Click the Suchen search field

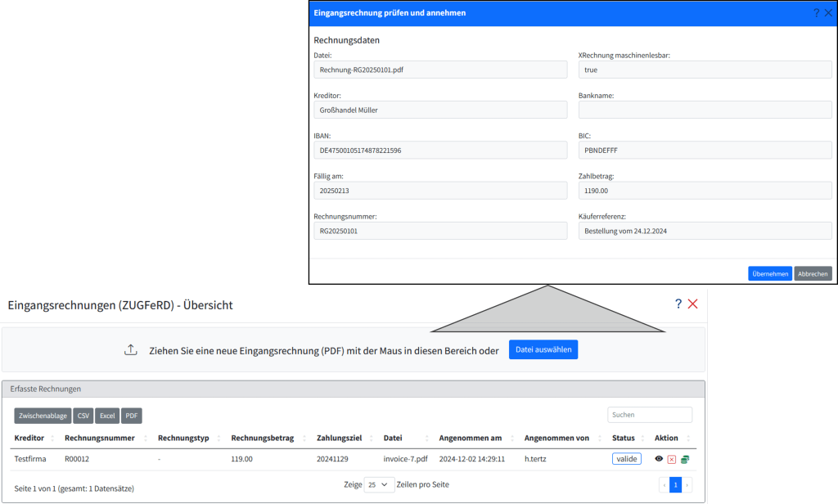[x=649, y=414]
